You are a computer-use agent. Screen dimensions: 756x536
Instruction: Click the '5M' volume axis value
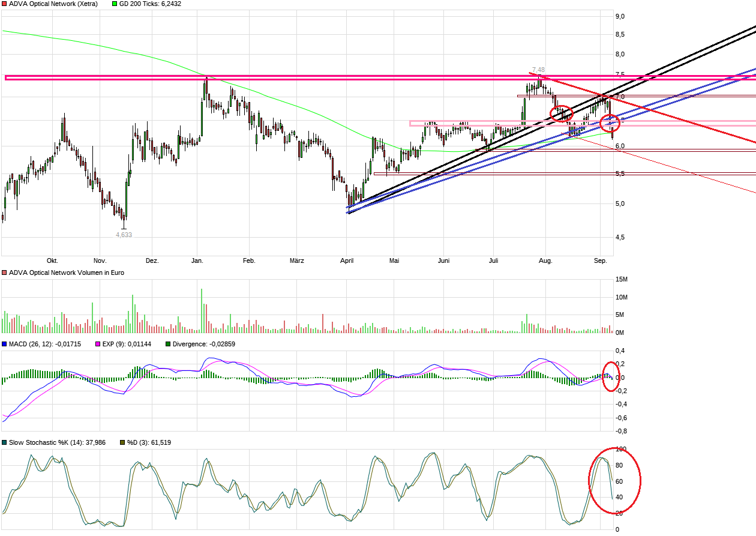click(x=620, y=315)
